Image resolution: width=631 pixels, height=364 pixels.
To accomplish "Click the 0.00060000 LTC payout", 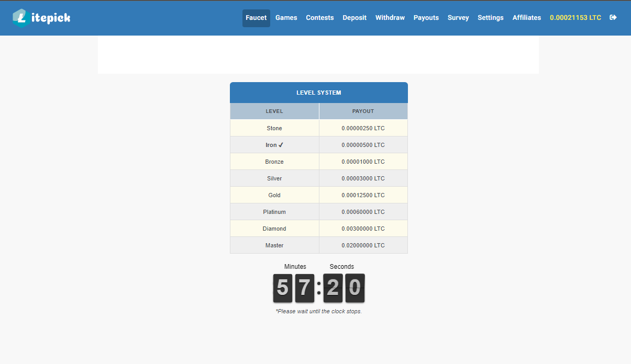I will (x=363, y=212).
